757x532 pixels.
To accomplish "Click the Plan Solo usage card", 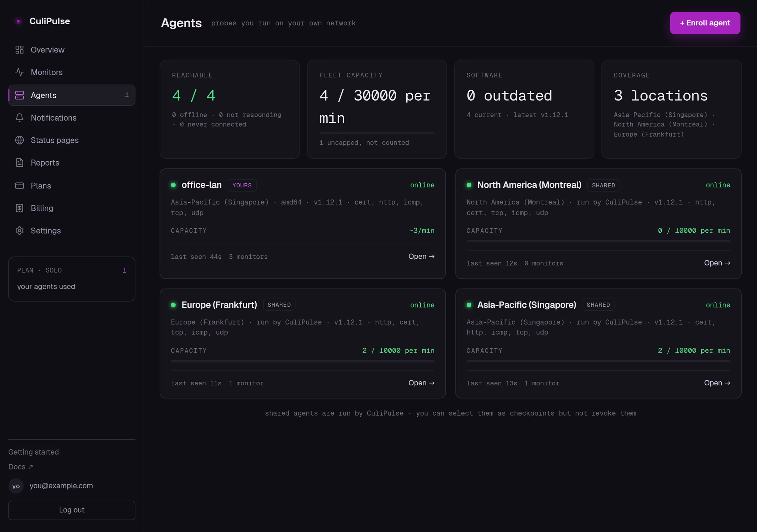I will tap(72, 279).
